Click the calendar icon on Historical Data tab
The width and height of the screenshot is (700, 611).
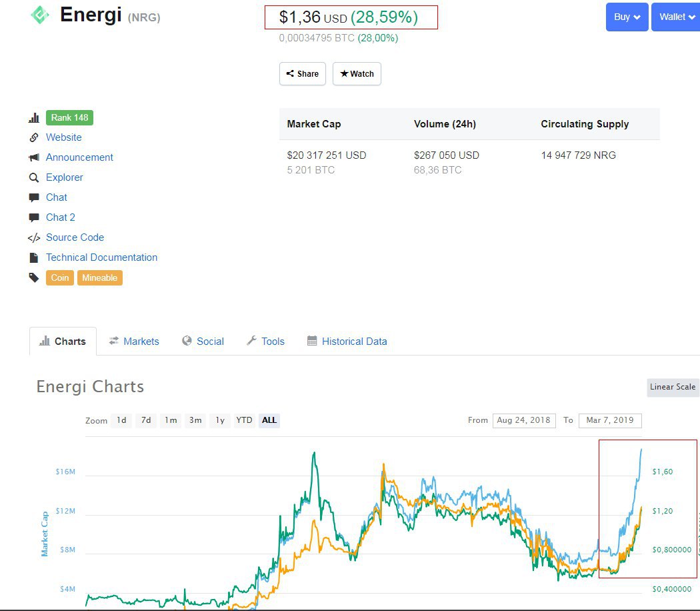[x=312, y=341]
